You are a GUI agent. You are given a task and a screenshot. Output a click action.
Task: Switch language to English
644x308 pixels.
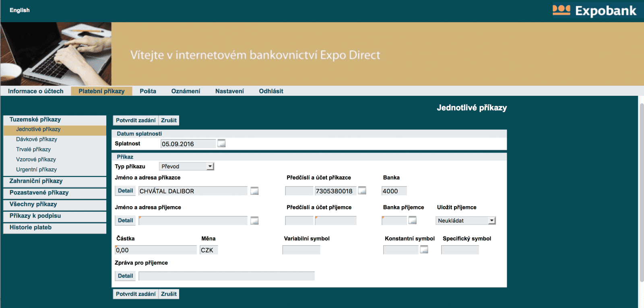(x=20, y=10)
